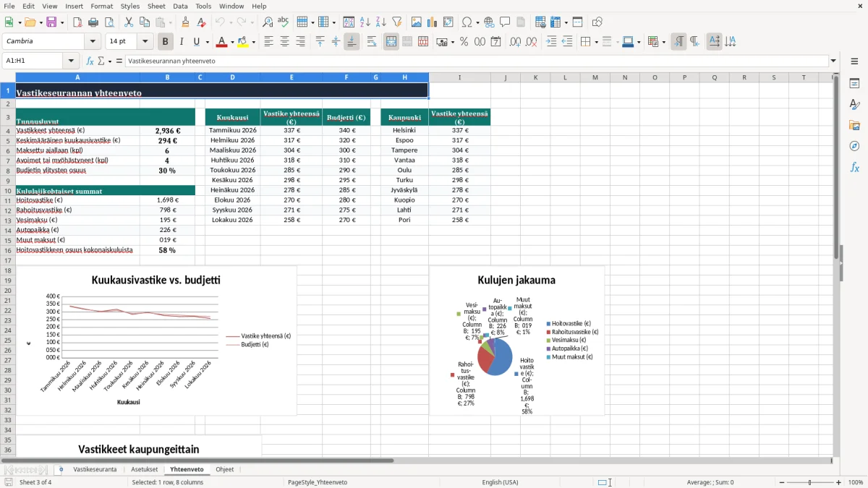868x488 pixels.
Task: Open the sidebar Styles deck
Action: 854,105
